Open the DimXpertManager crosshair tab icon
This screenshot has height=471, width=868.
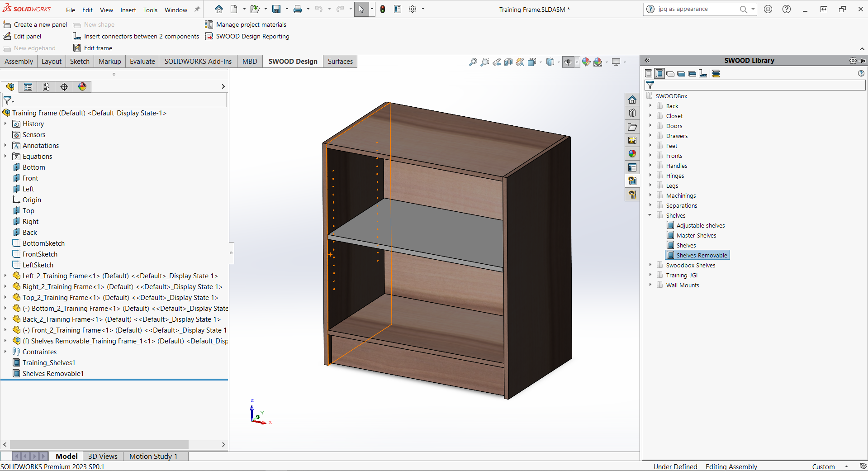tap(64, 87)
